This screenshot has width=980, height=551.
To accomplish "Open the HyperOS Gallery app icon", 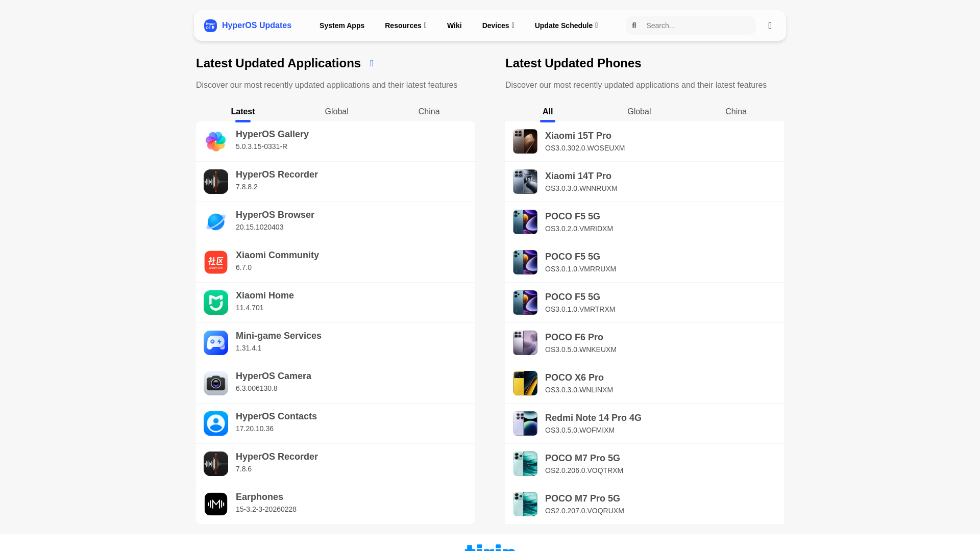I will pyautogui.click(x=216, y=141).
